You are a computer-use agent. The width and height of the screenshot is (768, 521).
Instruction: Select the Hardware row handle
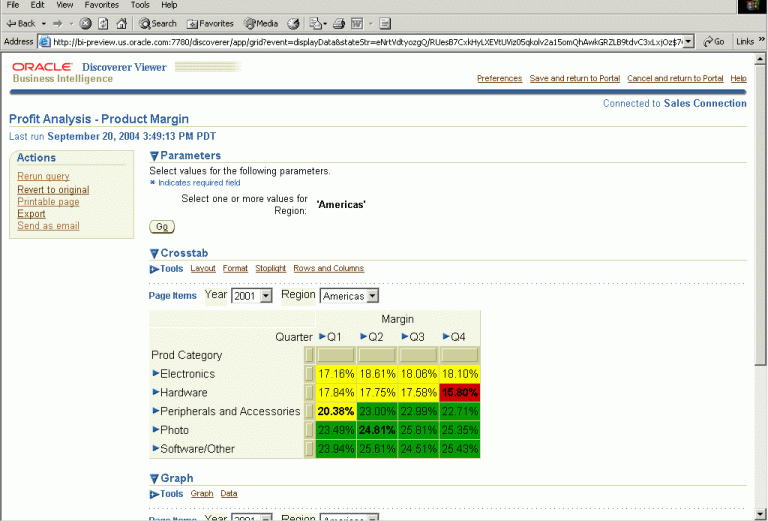pos(309,392)
